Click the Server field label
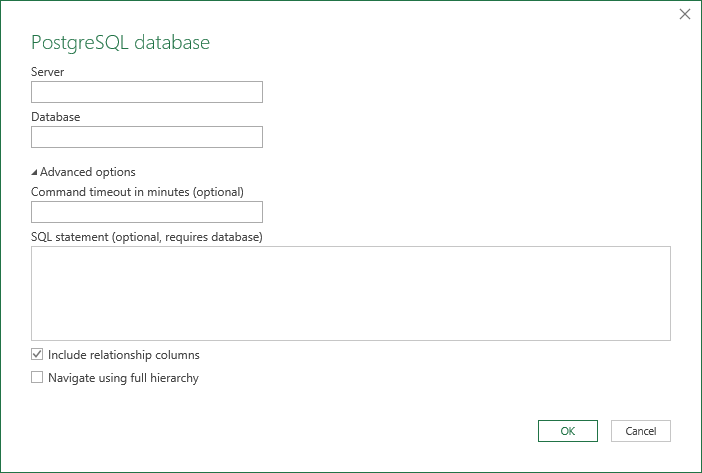This screenshot has height=473, width=702. 48,72
